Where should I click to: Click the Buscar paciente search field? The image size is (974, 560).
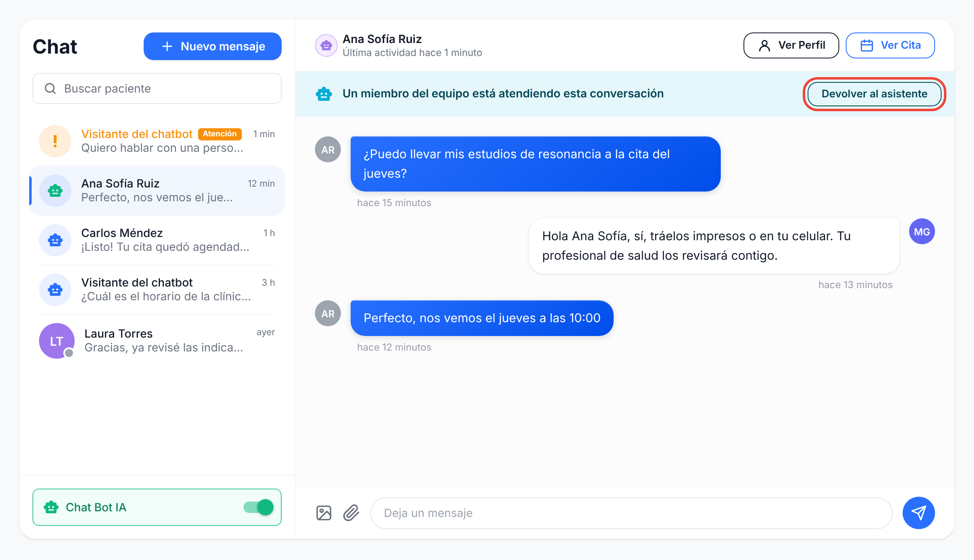click(x=157, y=88)
